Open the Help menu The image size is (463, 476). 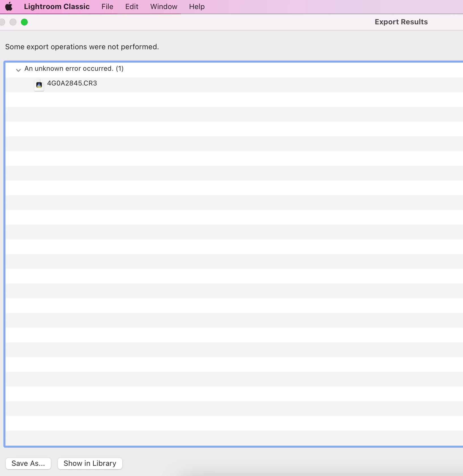pos(197,7)
